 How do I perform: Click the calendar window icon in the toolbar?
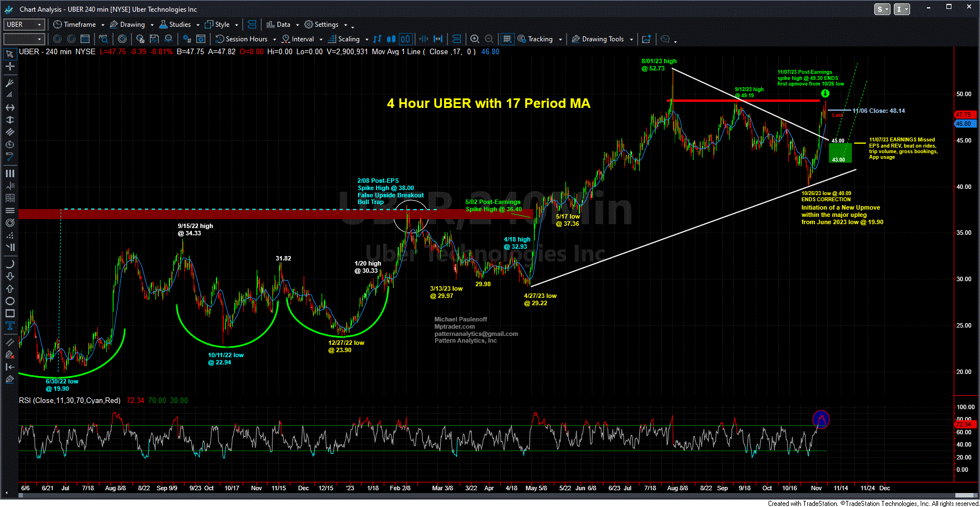[x=85, y=39]
